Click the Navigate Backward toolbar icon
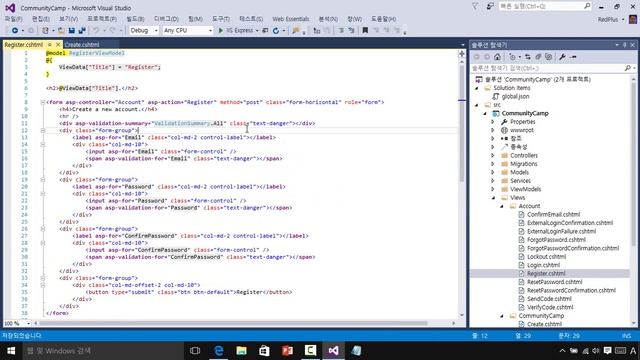Image resolution: width=640 pixels, height=360 pixels. pyautogui.click(x=15, y=31)
